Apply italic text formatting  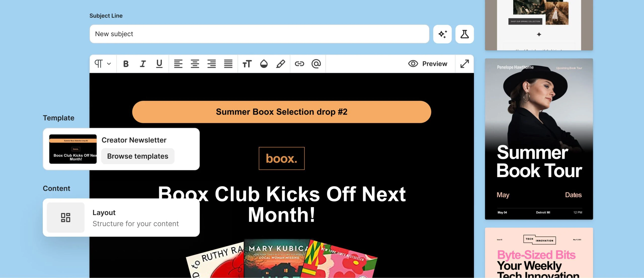143,64
